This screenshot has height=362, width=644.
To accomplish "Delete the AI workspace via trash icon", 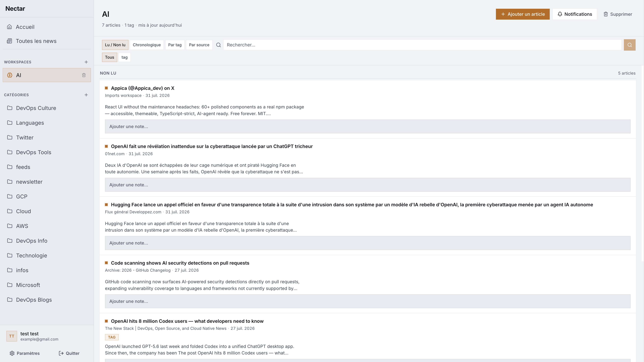I will (x=84, y=75).
